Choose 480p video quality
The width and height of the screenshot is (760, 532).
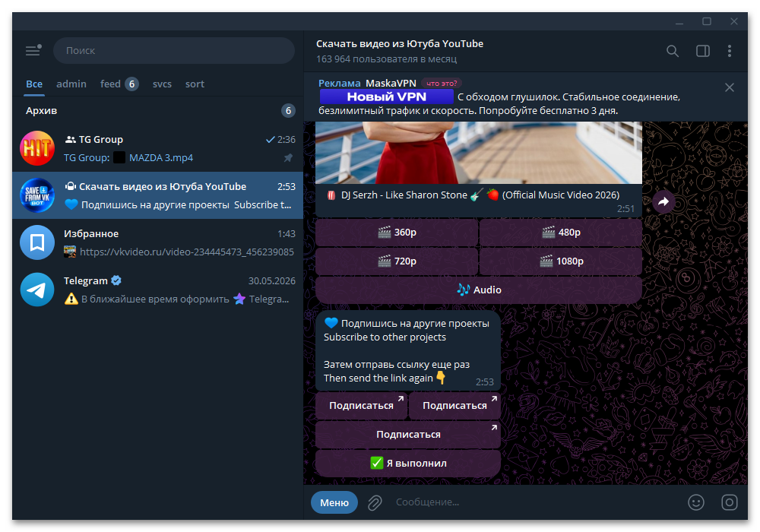561,233
